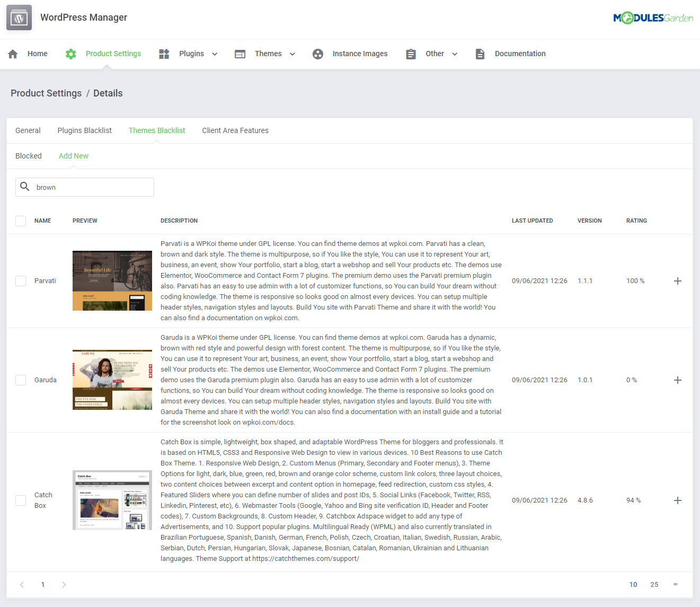Switch to the Blocked sub-tab
Image resolution: width=700 pixels, height=607 pixels.
[x=29, y=156]
